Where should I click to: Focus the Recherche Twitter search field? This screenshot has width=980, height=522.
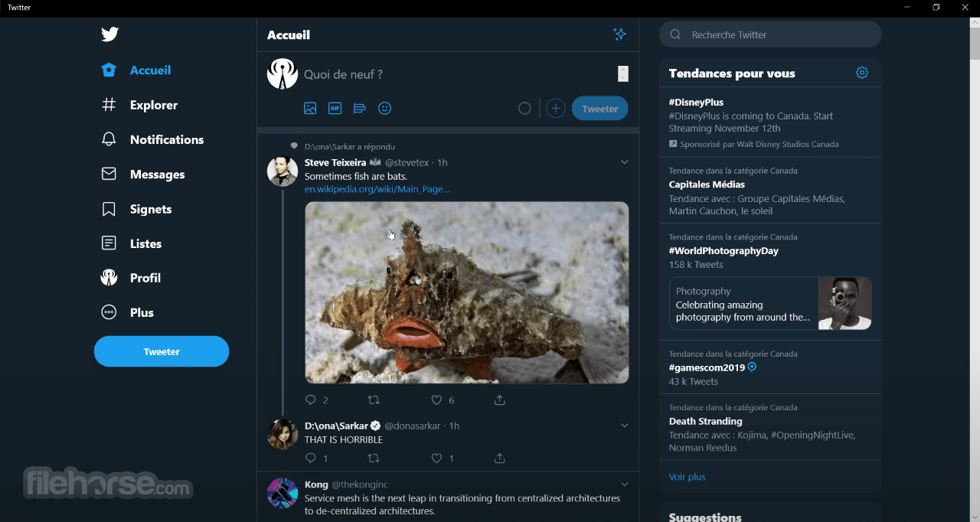point(770,34)
